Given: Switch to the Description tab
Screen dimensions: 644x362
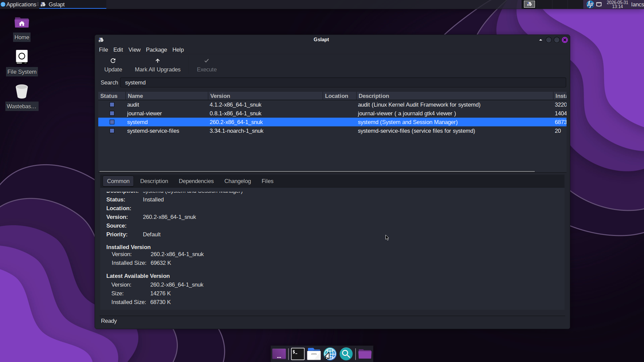Looking at the screenshot, I should (154, 181).
